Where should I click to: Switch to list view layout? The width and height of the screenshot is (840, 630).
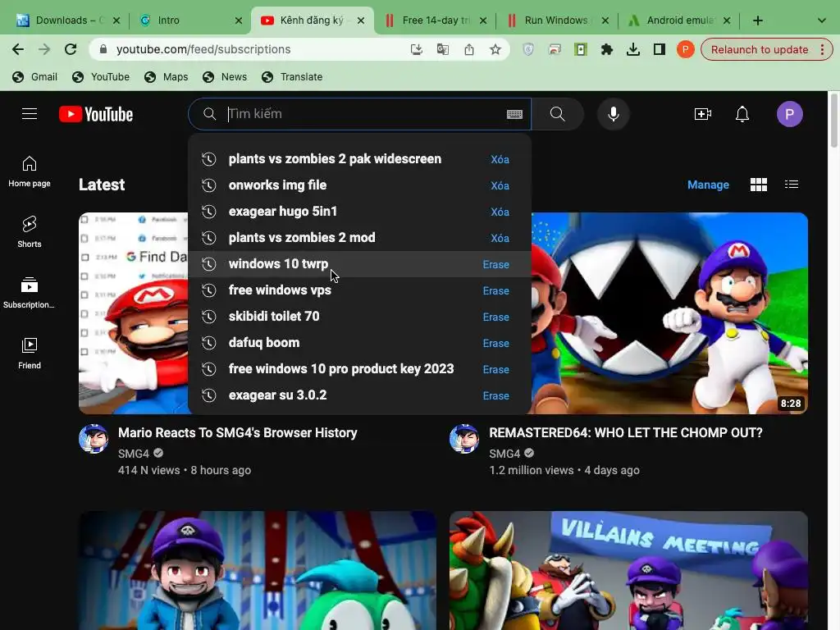click(x=792, y=185)
